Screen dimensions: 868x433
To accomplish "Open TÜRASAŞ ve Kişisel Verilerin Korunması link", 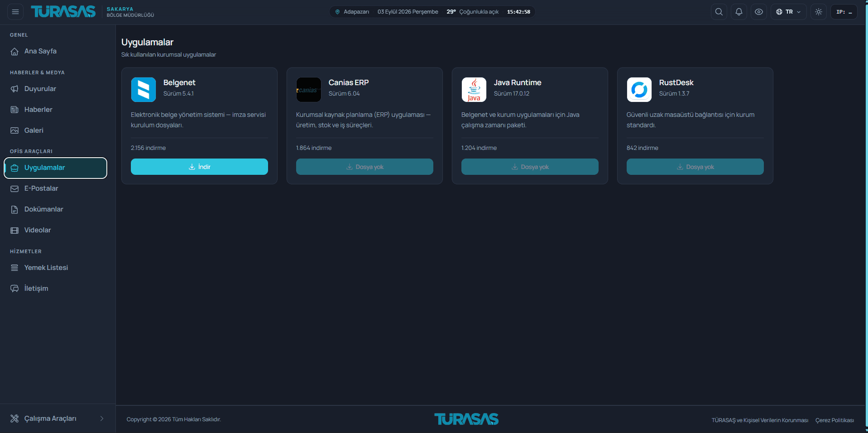I will (760, 420).
